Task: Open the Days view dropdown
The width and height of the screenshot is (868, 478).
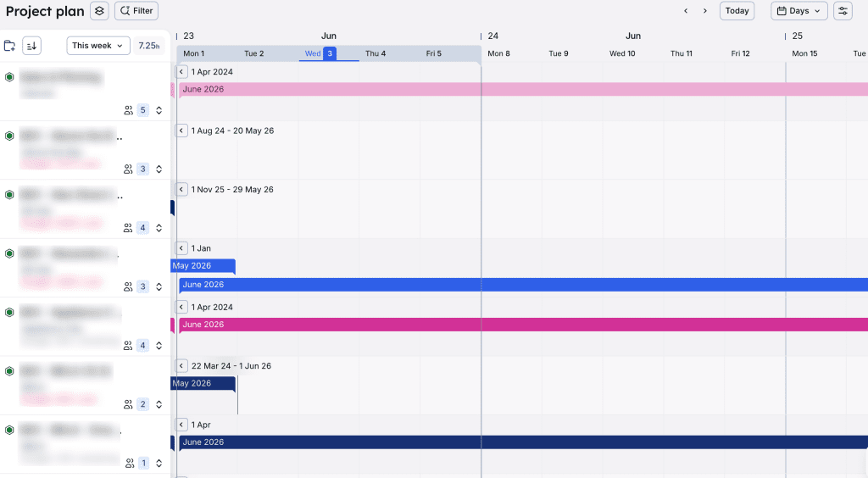Action: 798,11
